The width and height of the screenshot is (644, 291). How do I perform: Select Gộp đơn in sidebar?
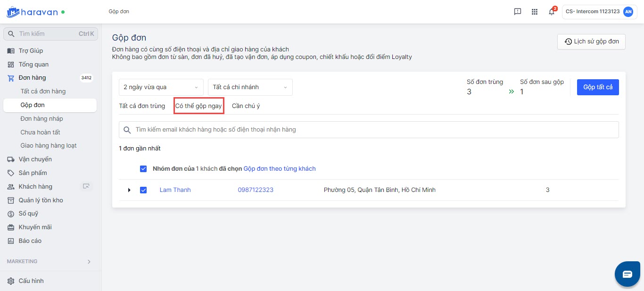pos(50,105)
